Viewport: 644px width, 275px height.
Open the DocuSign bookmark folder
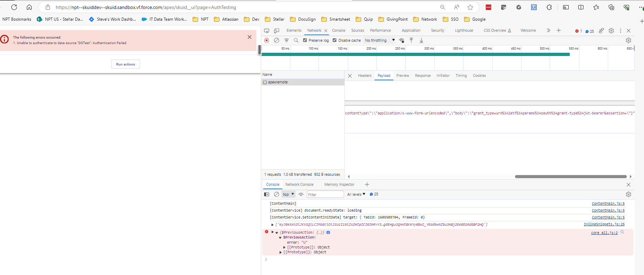(x=303, y=19)
